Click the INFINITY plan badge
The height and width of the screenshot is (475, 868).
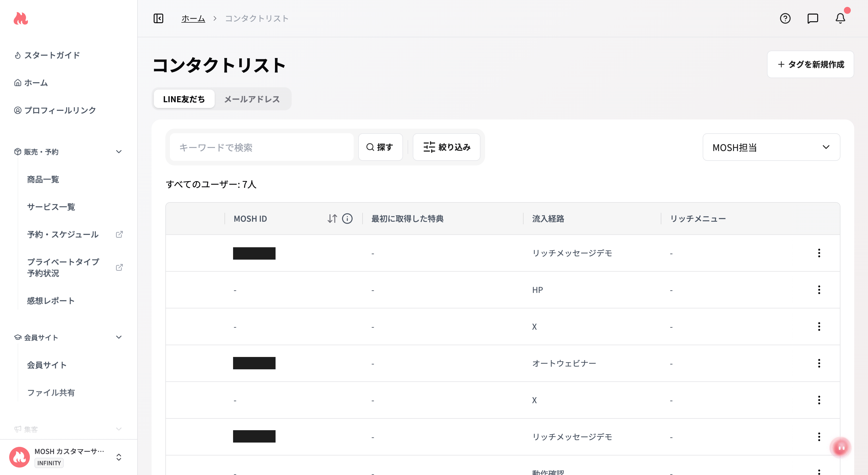[x=49, y=463]
